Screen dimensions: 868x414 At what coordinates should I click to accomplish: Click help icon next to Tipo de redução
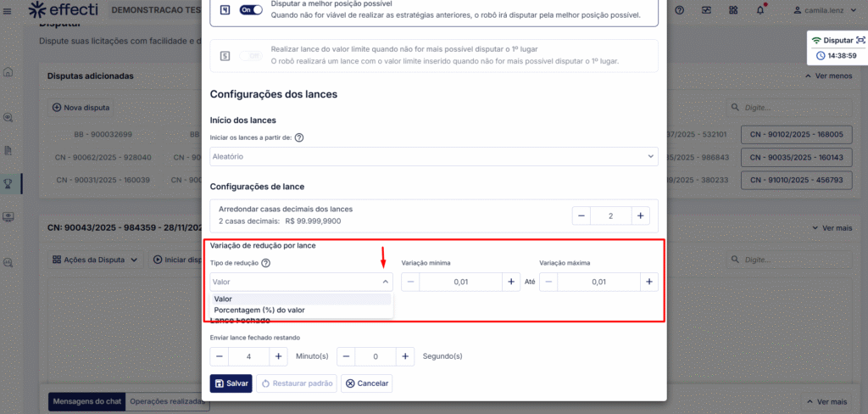[266, 263]
